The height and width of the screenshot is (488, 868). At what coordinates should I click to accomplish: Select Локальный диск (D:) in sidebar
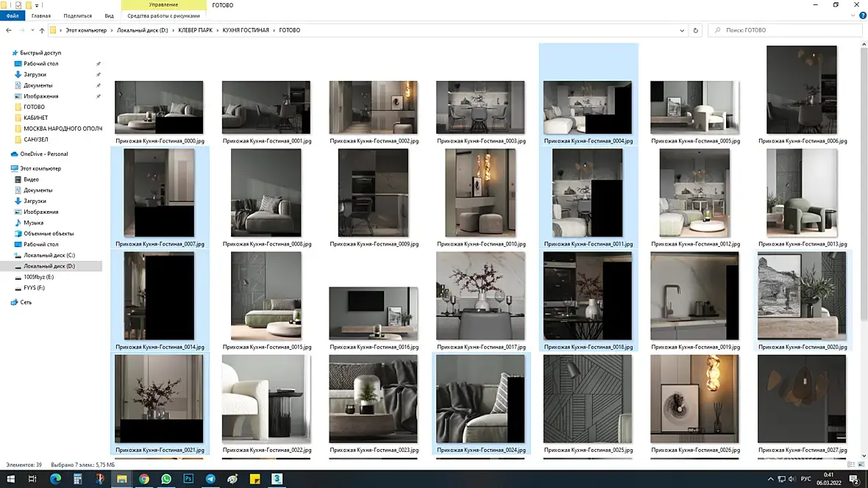(49, 266)
